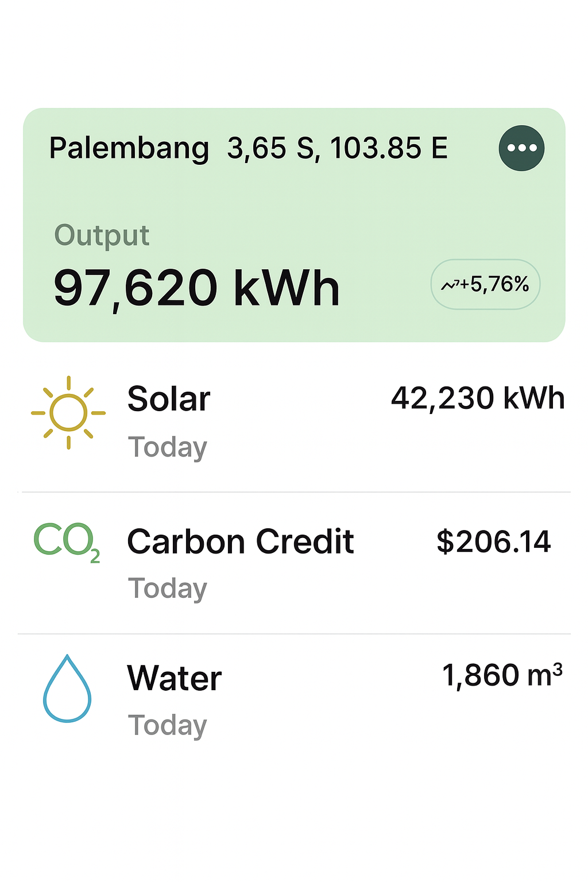Image resolution: width=588 pixels, height=882 pixels.
Task: Tap the 97,620 kWh output value
Action: click(x=196, y=288)
